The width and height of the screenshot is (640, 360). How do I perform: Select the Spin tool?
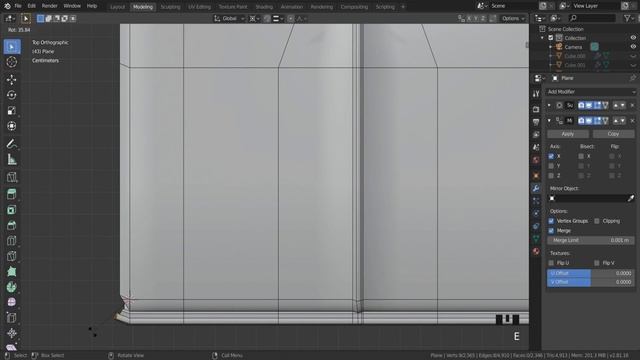[12, 287]
